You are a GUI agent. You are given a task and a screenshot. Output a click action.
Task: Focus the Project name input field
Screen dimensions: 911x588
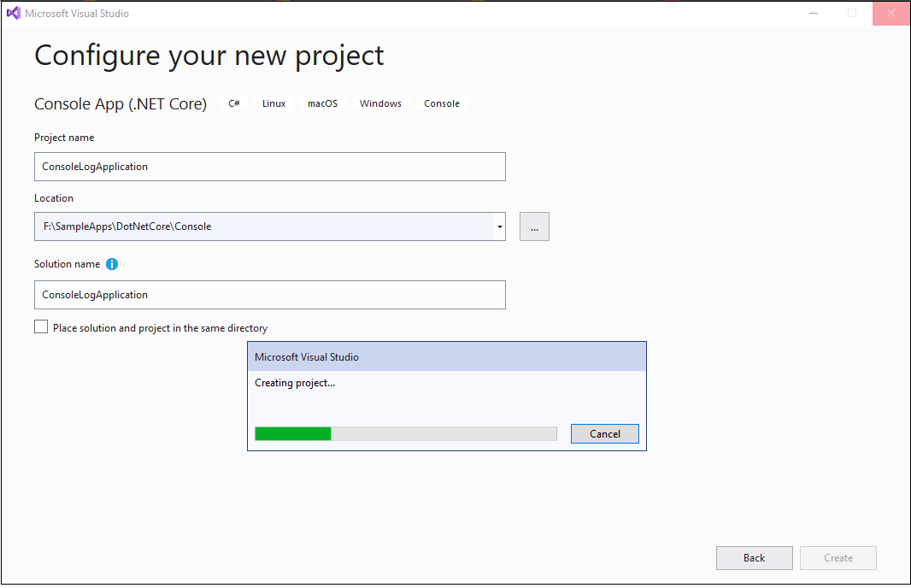point(269,167)
